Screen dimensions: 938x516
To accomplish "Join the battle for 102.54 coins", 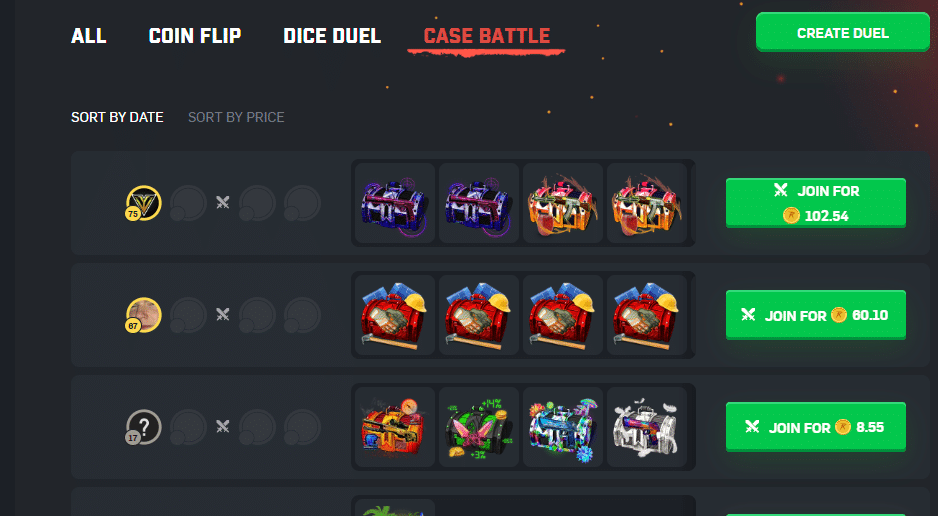I will tap(815, 203).
